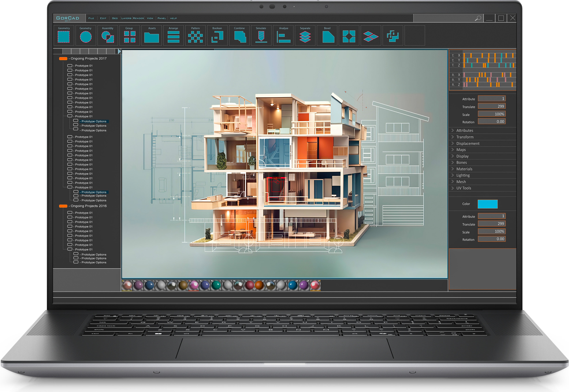
Task: Expand the Materials section
Action: 464,169
